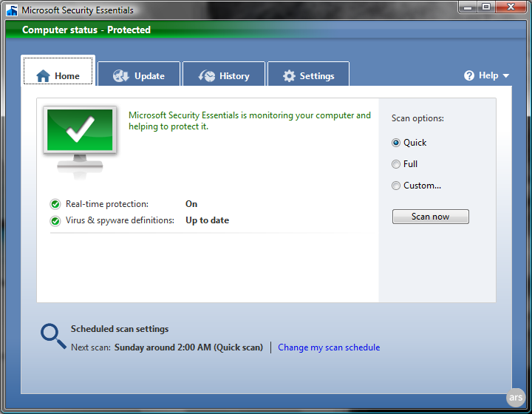
Task: Open the Update tab
Action: (139, 74)
